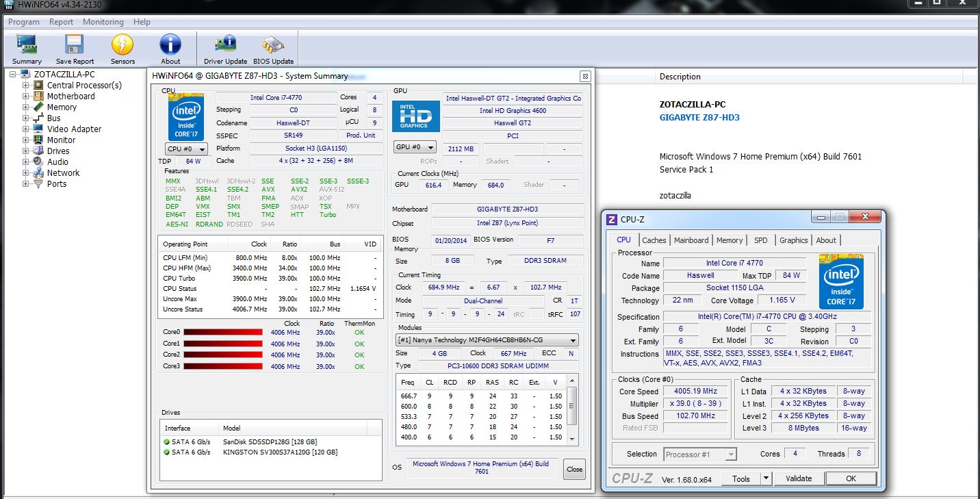The width and height of the screenshot is (980, 499).
Task: Click the CPU-Z OK button
Action: coord(851,478)
